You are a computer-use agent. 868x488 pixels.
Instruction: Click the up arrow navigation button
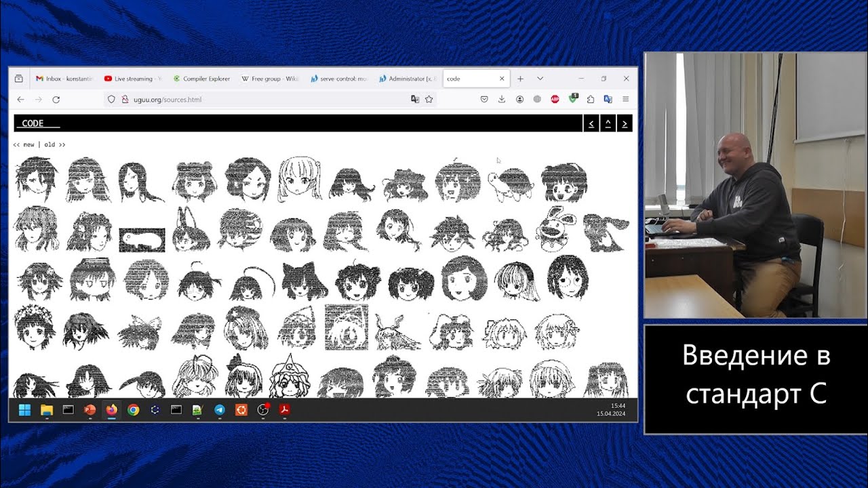pos(608,123)
